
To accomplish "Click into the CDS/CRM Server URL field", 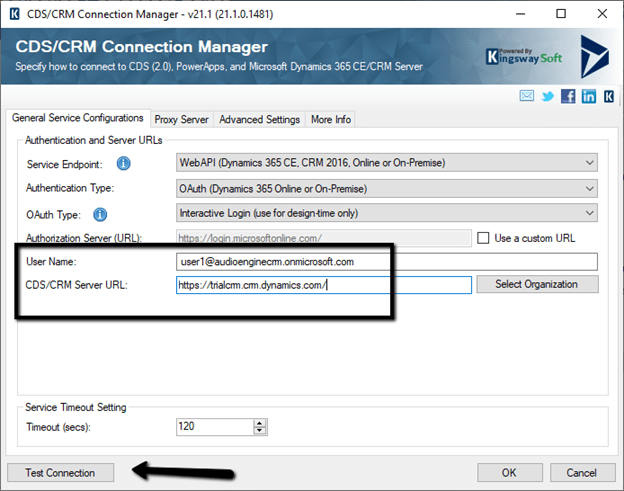I will coord(324,285).
